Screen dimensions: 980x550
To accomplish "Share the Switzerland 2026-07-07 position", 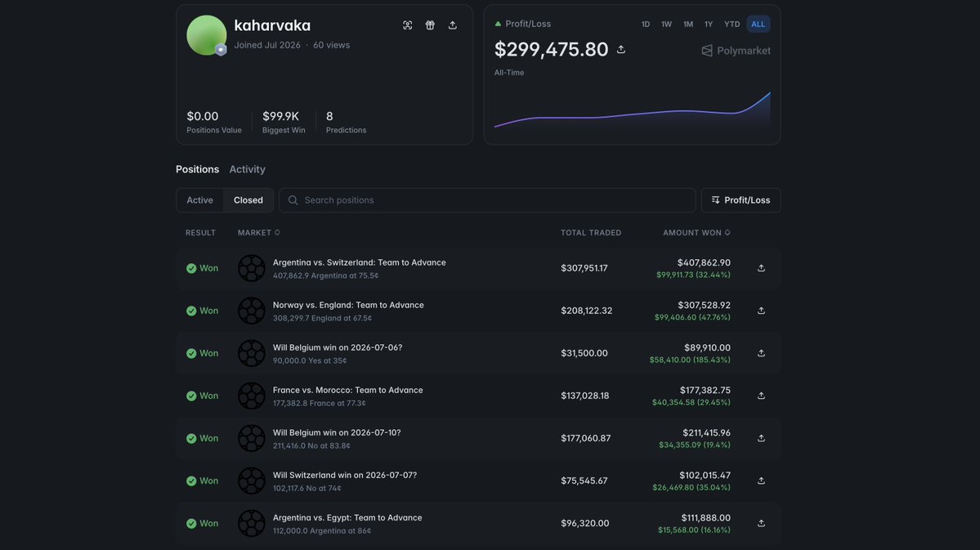I will (x=761, y=481).
